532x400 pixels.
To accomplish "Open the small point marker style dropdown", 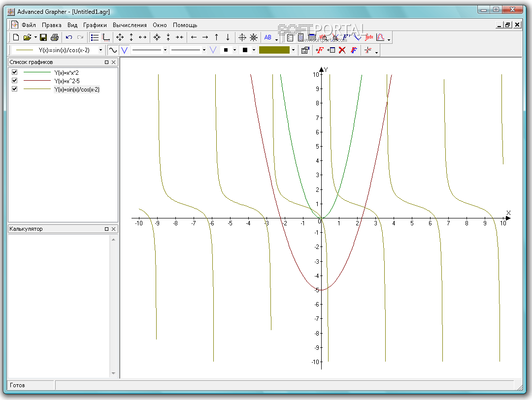I will (234, 50).
